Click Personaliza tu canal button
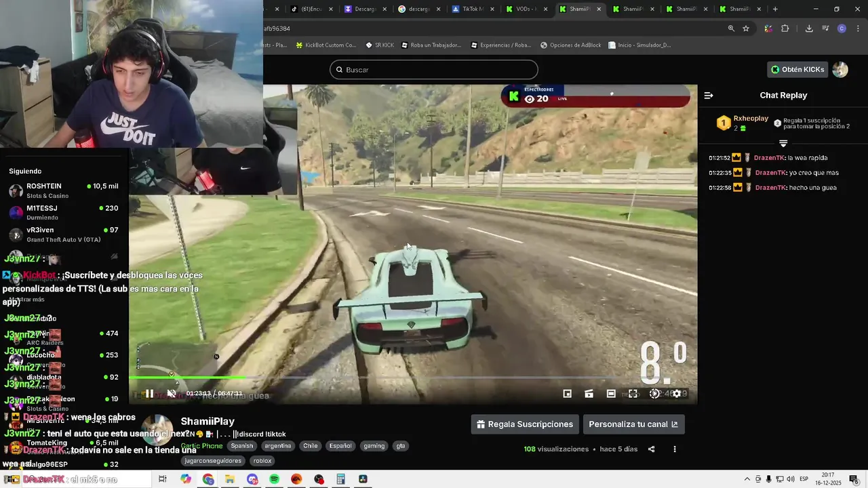This screenshot has width=868, height=488. (633, 424)
